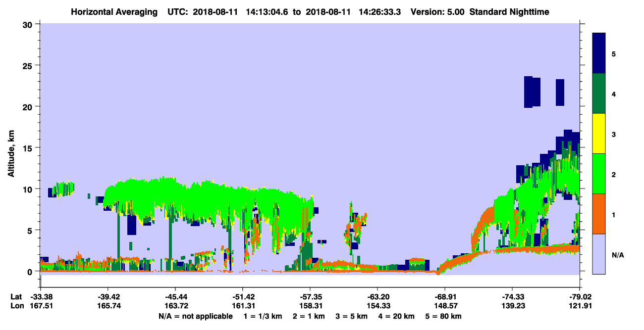The image size is (644, 330).
Task: Click latitude value '-33.38'
Action: click(40, 297)
